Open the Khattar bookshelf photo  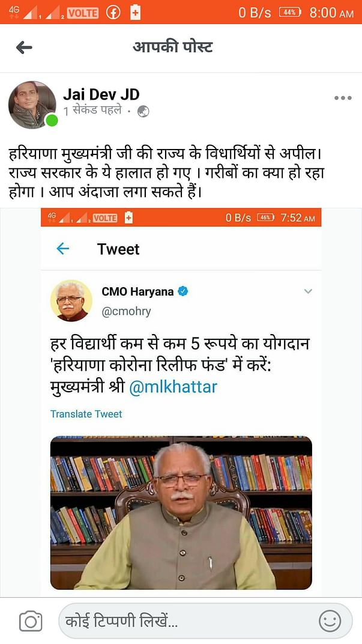point(181,512)
